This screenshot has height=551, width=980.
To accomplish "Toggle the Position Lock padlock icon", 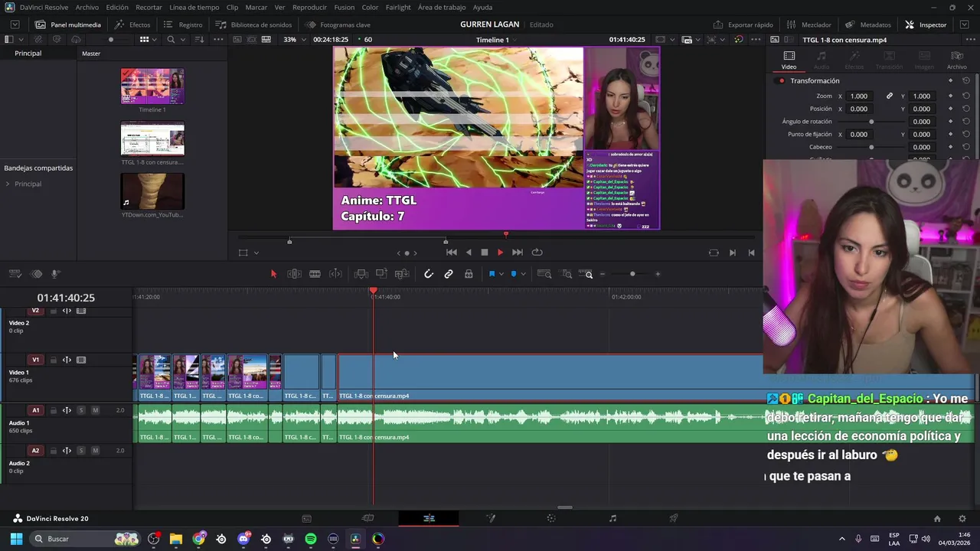I will [469, 274].
